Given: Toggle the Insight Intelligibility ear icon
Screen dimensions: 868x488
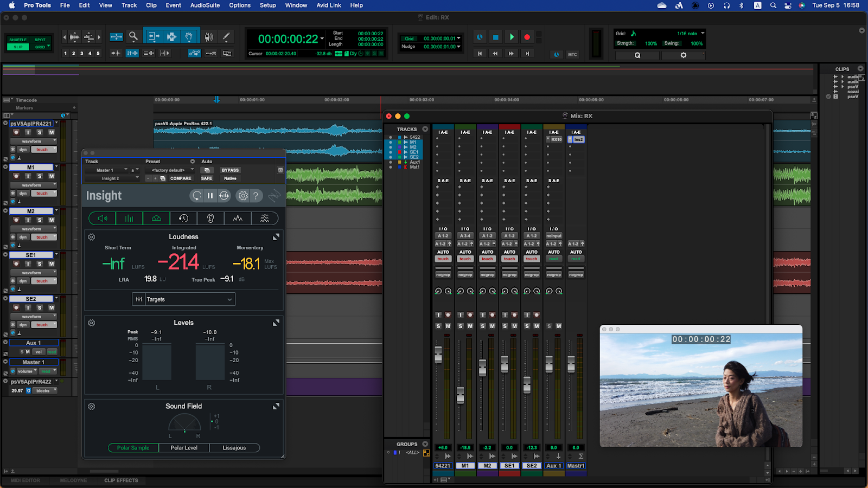Looking at the screenshot, I should (x=210, y=218).
